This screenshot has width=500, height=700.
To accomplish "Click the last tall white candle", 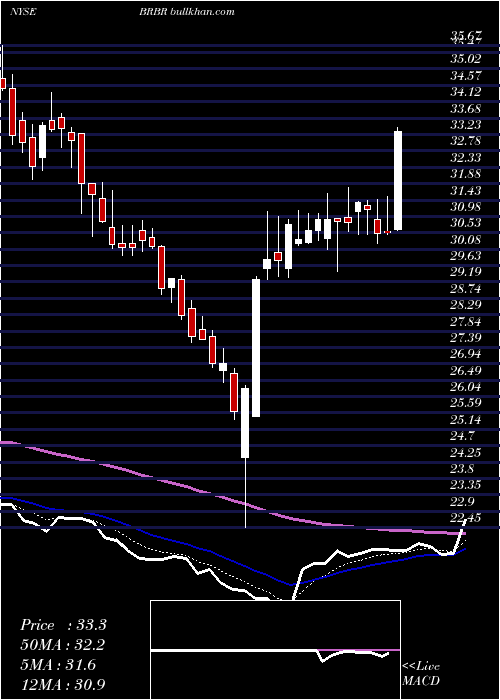I will pos(398,181).
